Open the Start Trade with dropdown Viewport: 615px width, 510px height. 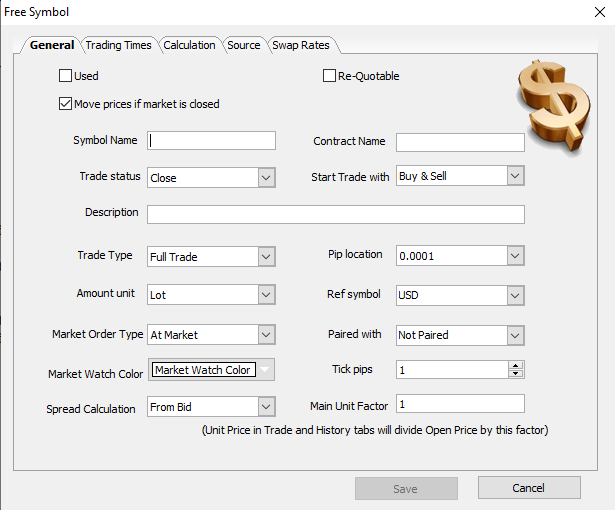pyautogui.click(x=460, y=176)
